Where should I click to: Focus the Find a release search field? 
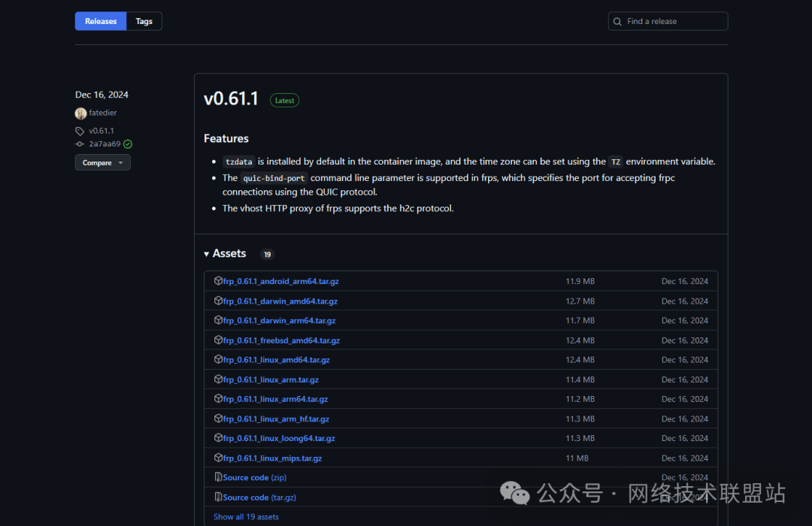click(668, 21)
